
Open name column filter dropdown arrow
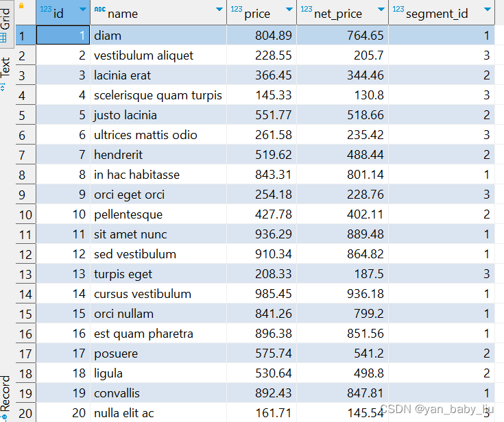[219, 10]
